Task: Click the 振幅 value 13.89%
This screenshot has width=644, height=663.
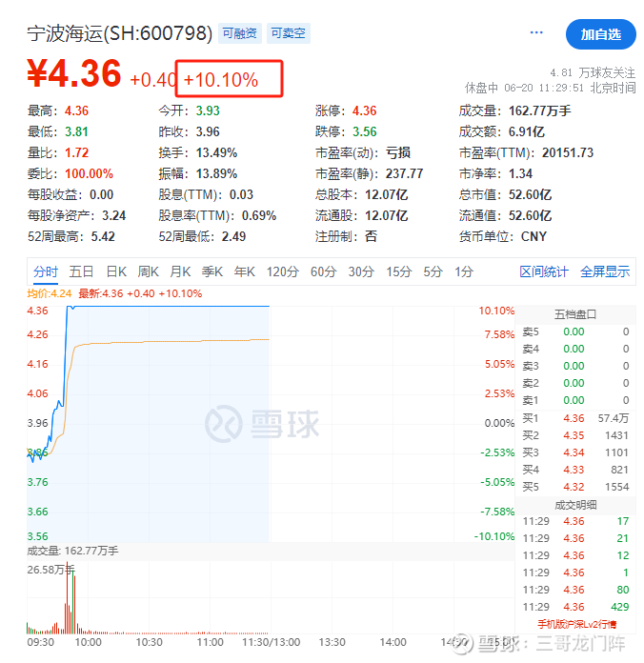Action: tap(216, 173)
